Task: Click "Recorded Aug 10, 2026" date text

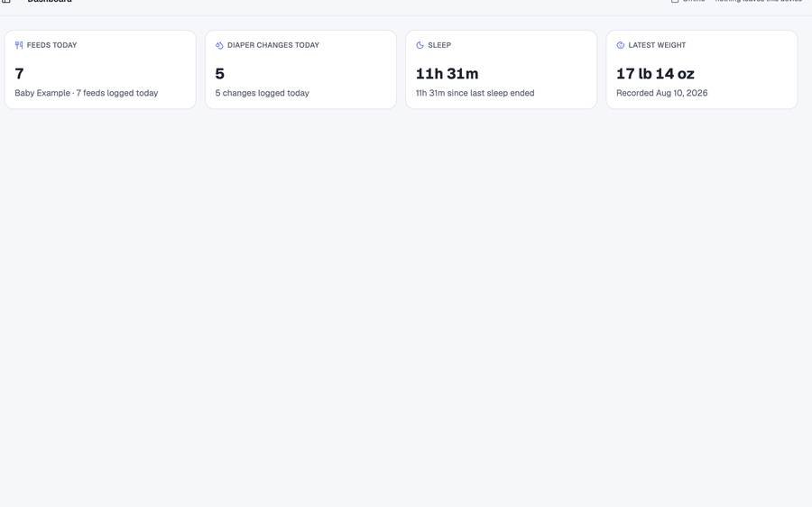Action: (x=662, y=93)
